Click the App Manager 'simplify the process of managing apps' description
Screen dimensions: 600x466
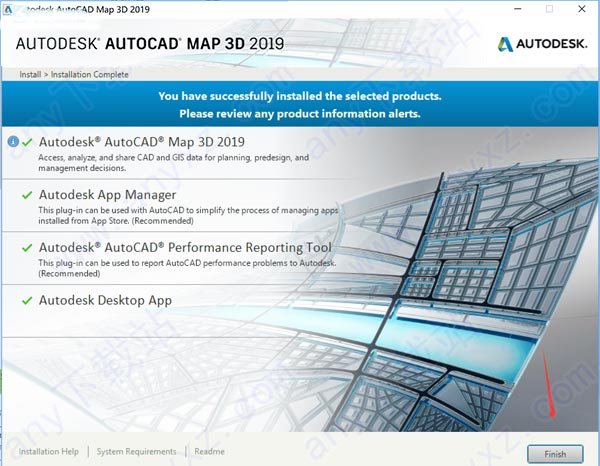[x=188, y=215]
